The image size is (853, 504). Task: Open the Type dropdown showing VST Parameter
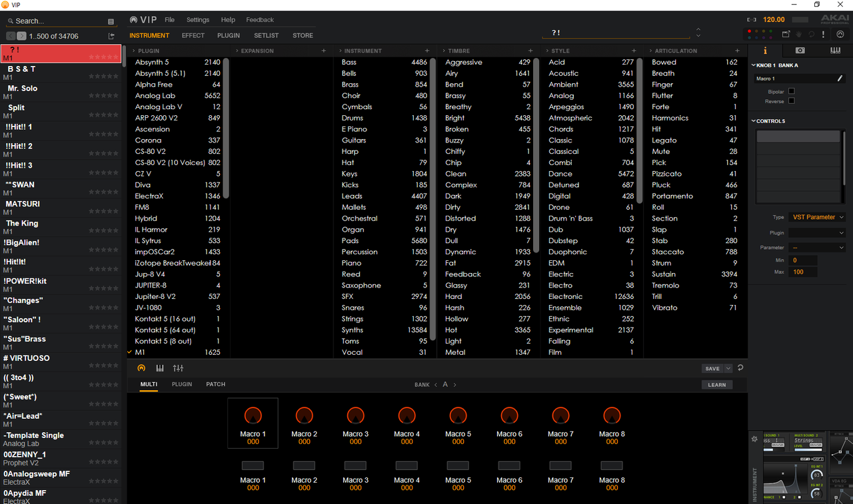coord(817,217)
